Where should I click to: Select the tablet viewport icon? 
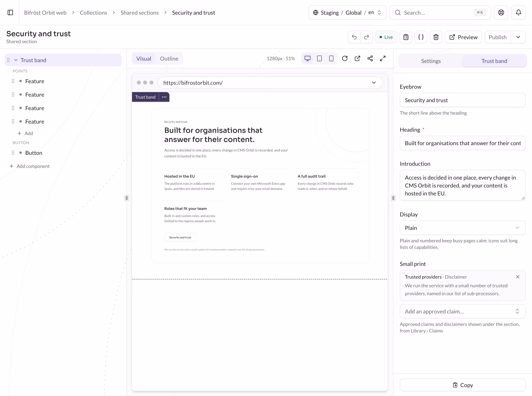(x=319, y=58)
